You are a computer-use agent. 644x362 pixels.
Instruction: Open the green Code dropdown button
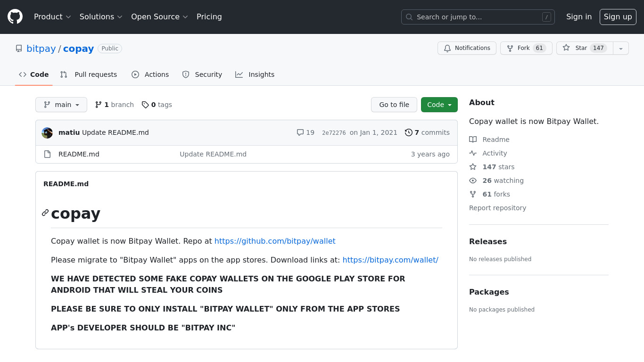point(439,105)
